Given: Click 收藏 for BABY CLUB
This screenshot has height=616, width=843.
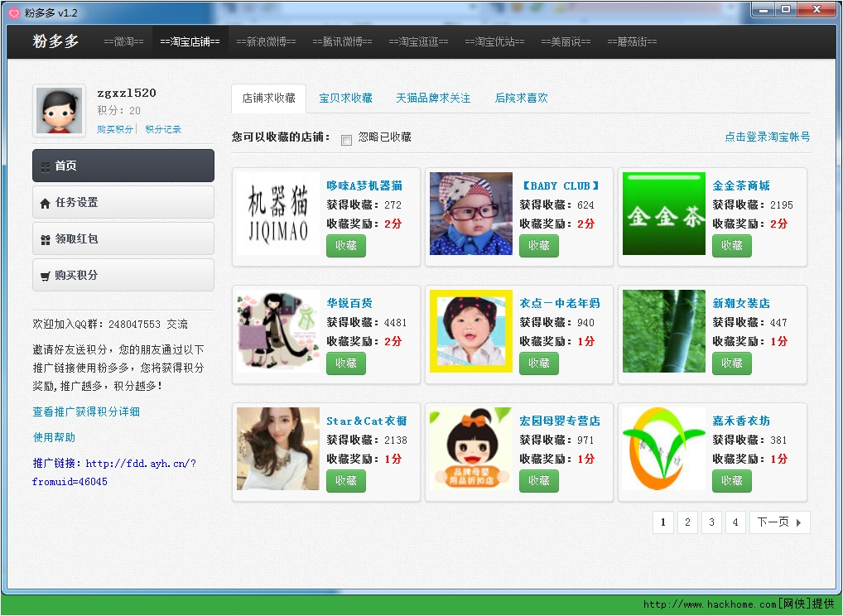Looking at the screenshot, I should pos(539,246).
